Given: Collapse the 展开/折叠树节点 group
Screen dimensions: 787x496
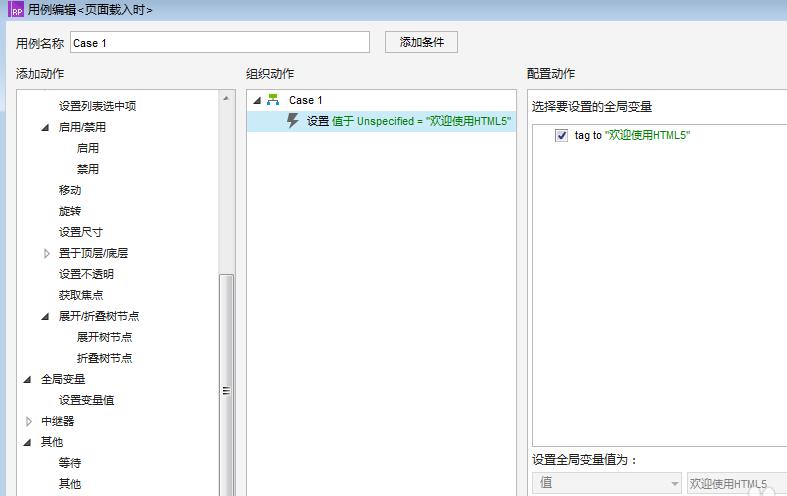Looking at the screenshot, I should [x=45, y=316].
